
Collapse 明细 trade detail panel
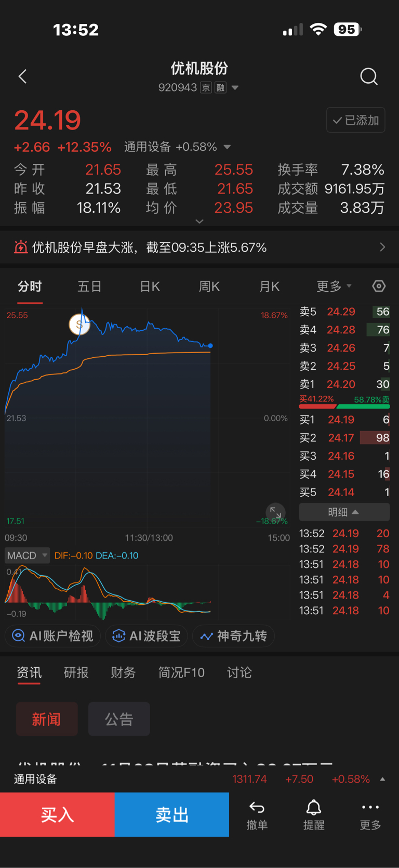click(x=344, y=512)
